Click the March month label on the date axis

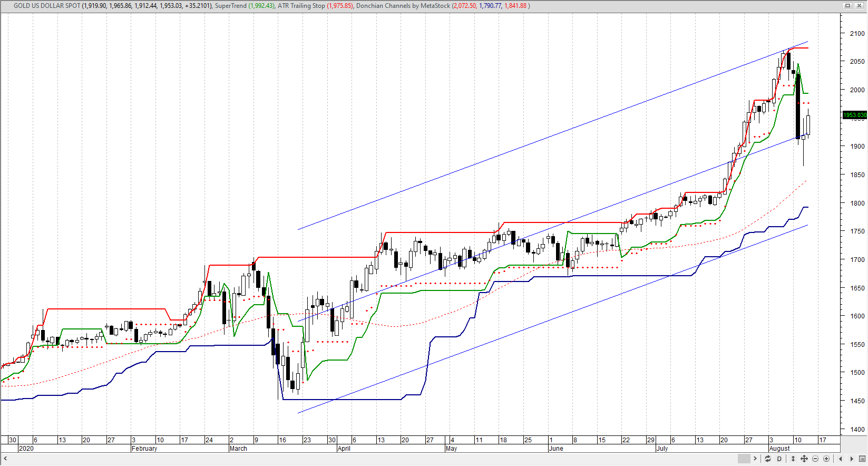pyautogui.click(x=238, y=449)
